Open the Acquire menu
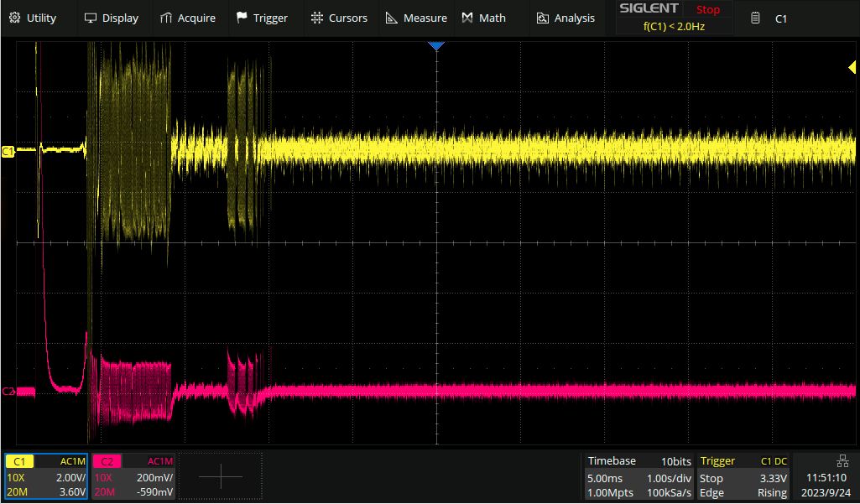Viewport: 860px width, 504px height. 188,18
